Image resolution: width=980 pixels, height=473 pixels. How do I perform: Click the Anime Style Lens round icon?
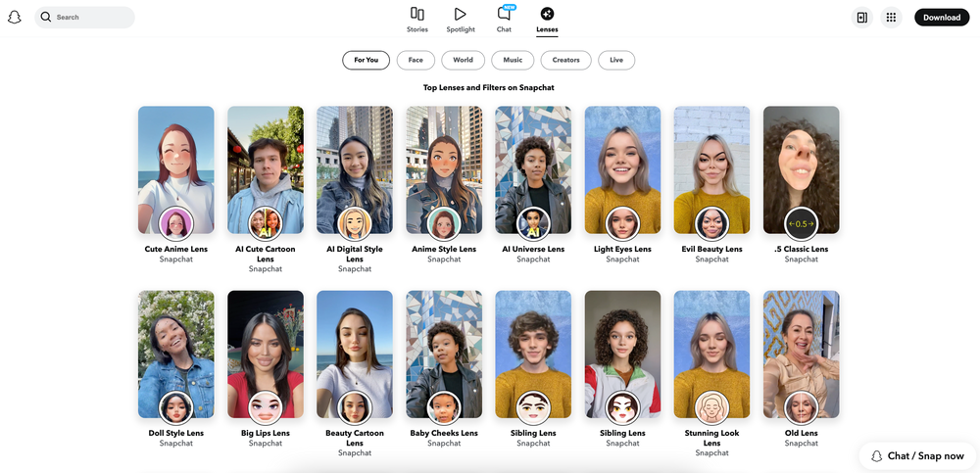point(444,223)
